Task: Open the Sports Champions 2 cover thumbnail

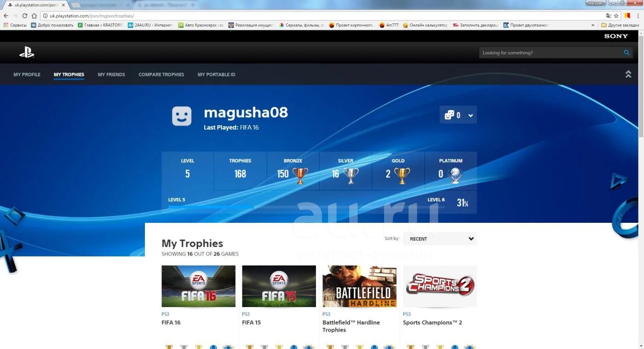Action: (440, 286)
